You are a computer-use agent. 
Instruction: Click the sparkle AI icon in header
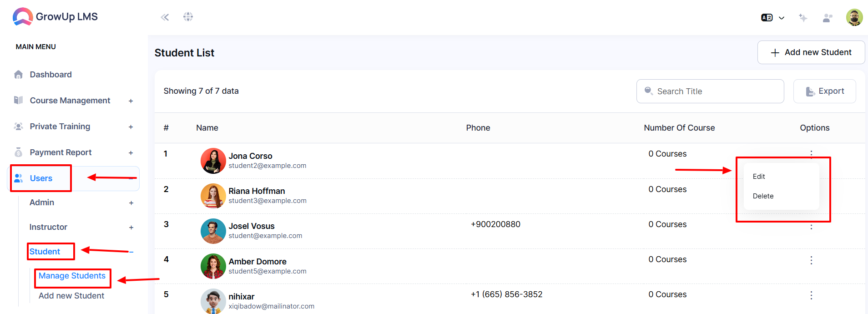tap(803, 18)
